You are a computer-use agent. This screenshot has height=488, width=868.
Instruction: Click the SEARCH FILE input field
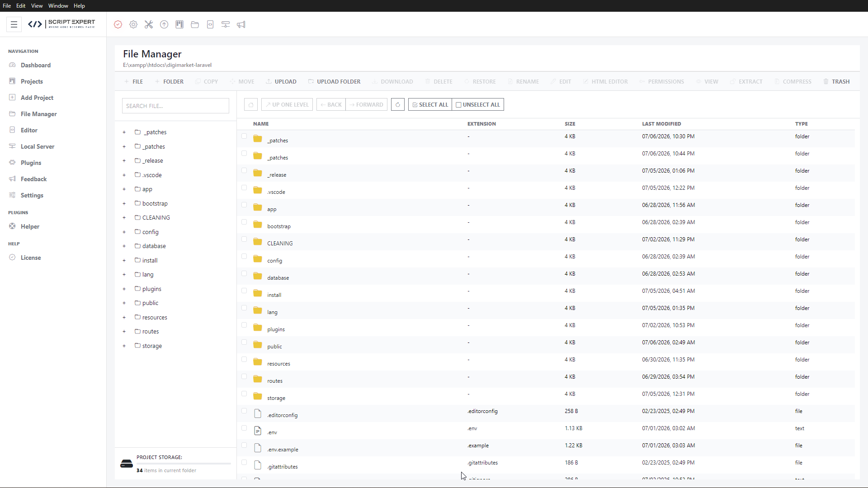[x=175, y=106]
